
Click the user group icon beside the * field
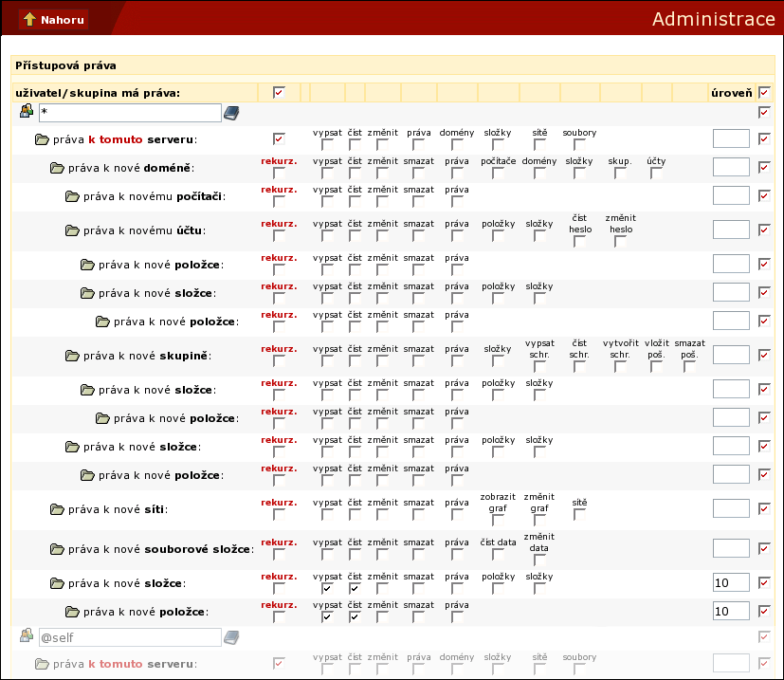[26, 113]
